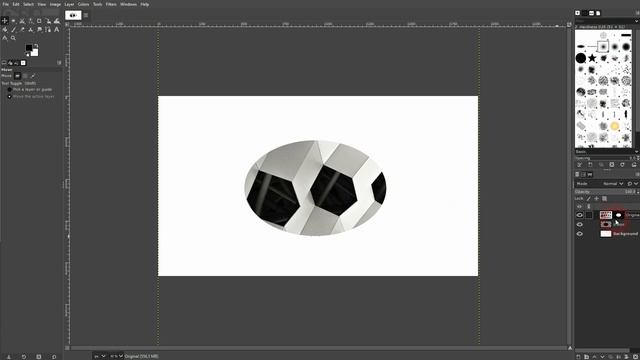Hide the middle layer via eye icon
This screenshot has height=360, width=640.
point(580,224)
